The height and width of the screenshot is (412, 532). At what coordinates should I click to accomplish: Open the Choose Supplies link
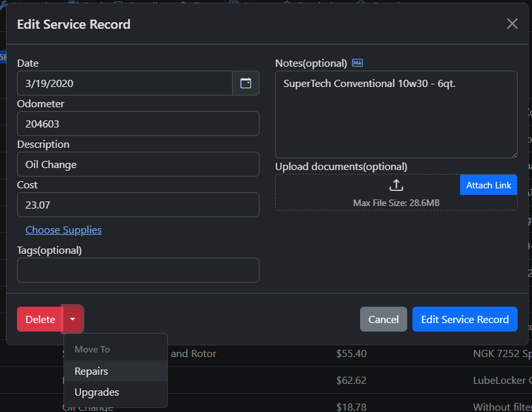point(63,230)
